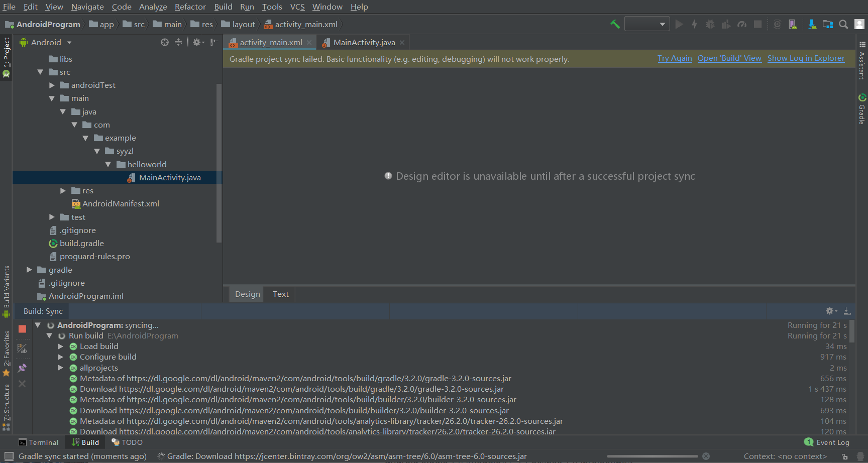Open the Gradle side panel tab
This screenshot has height=463, width=868.
click(862, 108)
